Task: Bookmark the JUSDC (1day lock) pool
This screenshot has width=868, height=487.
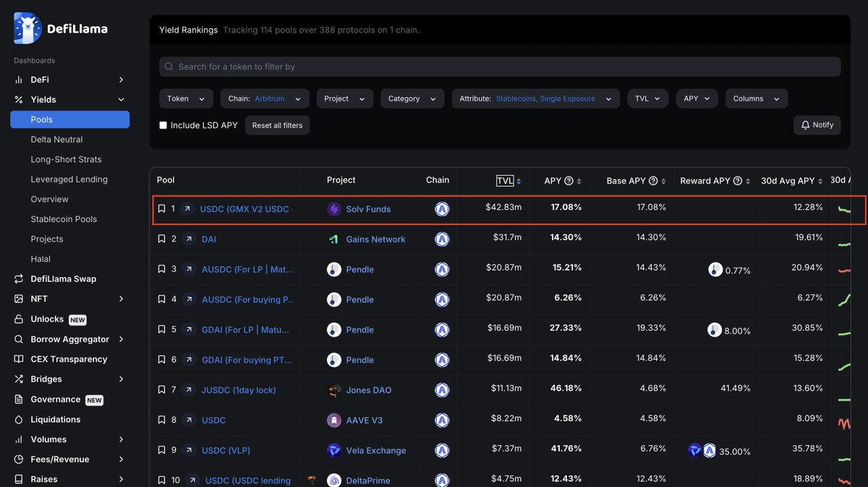Action: (x=162, y=390)
